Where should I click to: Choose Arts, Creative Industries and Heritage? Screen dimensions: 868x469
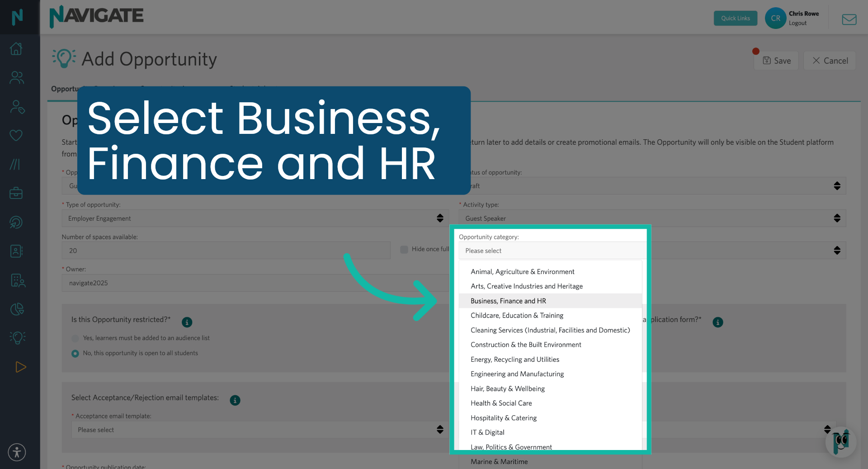point(550,286)
